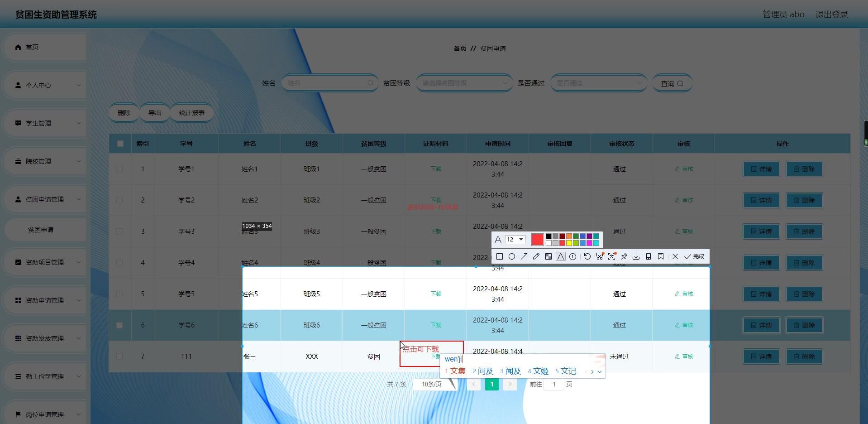Viewport: 868px width, 424px height.
Task: Check the box for row 学号1
Action: [119, 169]
